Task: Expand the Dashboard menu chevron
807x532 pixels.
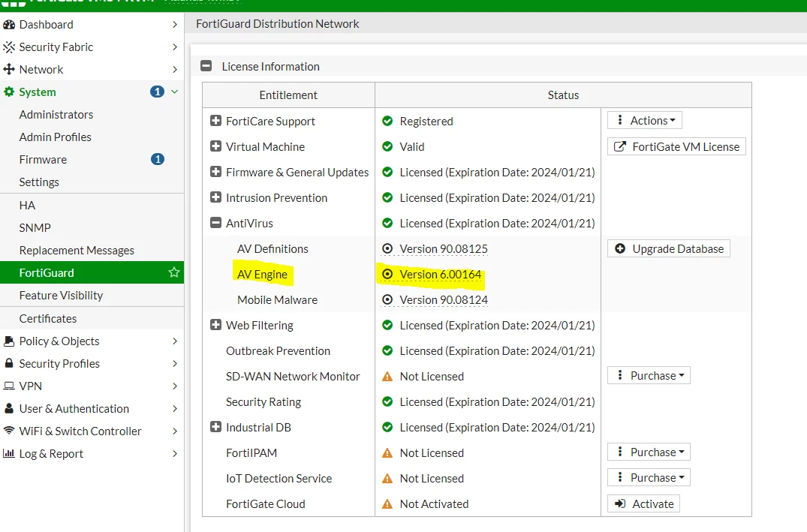Action: pyautogui.click(x=175, y=25)
